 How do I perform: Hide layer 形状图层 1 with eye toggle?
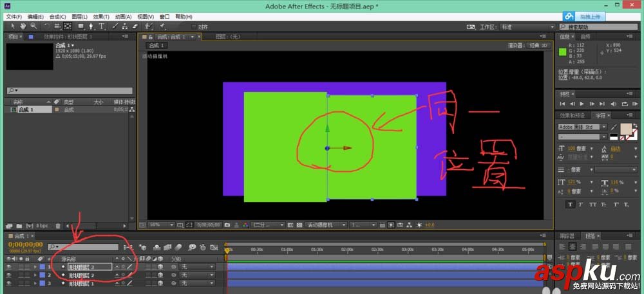click(x=8, y=283)
